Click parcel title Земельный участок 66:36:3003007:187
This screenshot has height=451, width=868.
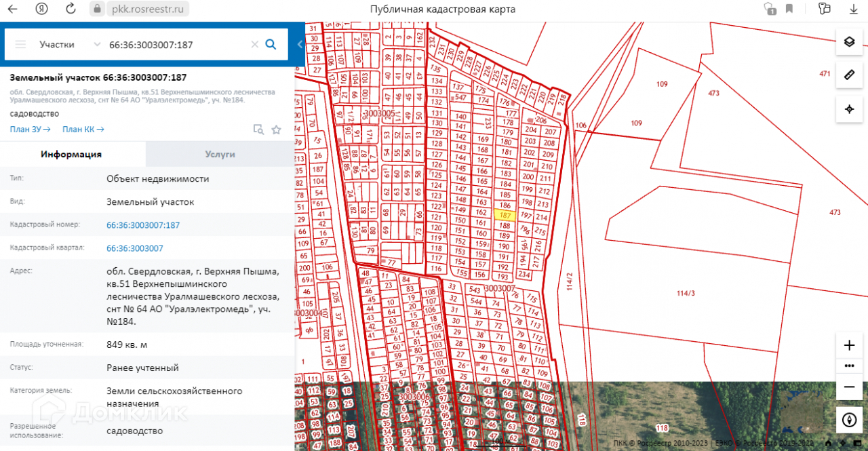98,77
